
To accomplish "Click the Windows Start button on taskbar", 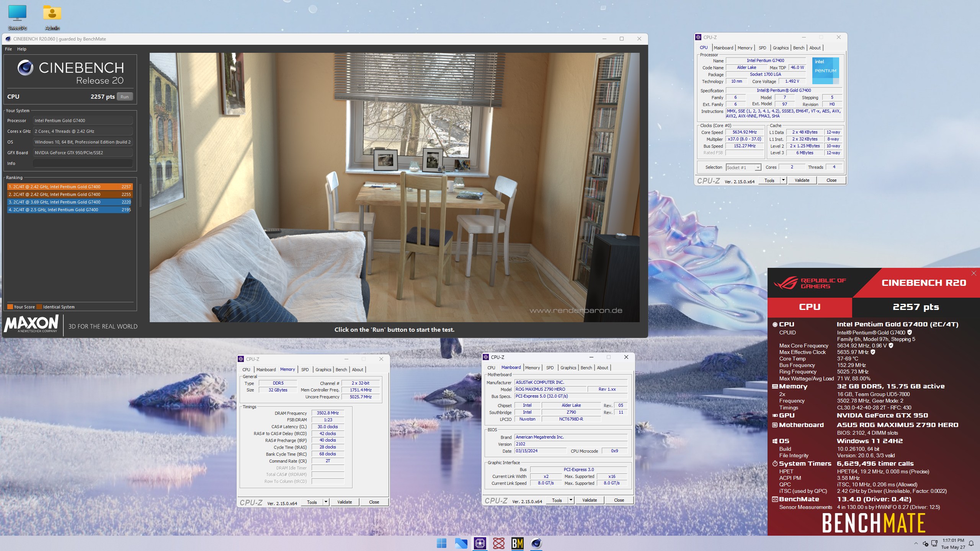I will click(x=441, y=543).
